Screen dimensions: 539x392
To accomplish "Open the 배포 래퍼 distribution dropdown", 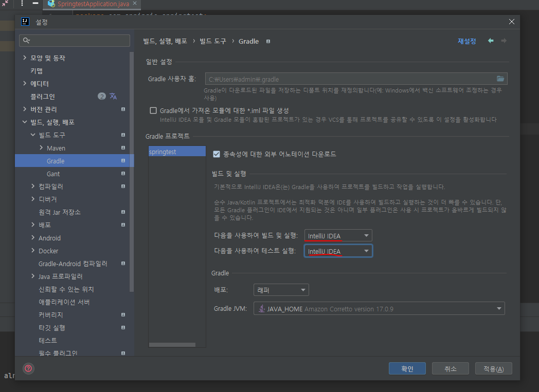I will [281, 290].
